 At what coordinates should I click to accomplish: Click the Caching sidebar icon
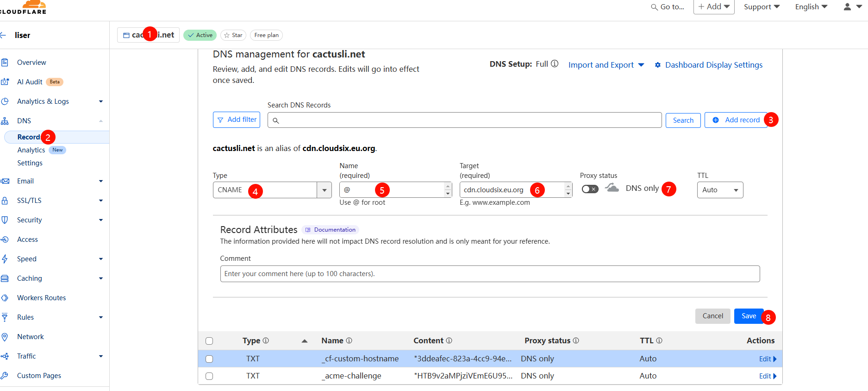pos(5,278)
